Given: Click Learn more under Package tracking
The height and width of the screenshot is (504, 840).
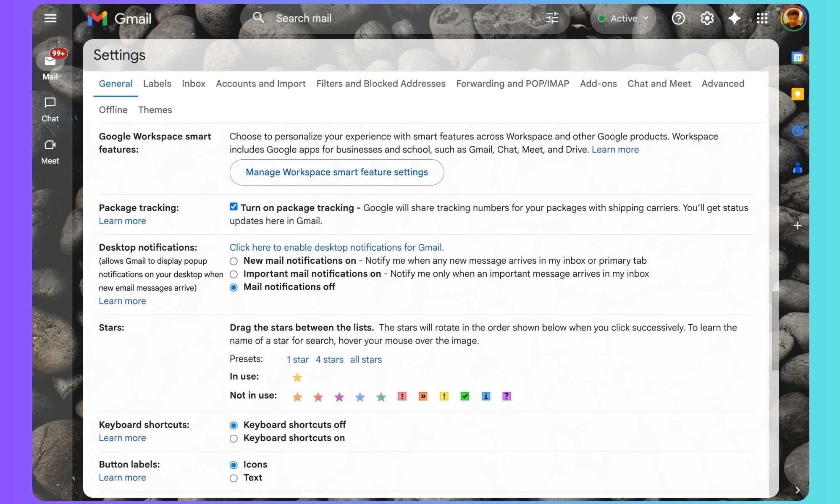Looking at the screenshot, I should pos(122,221).
